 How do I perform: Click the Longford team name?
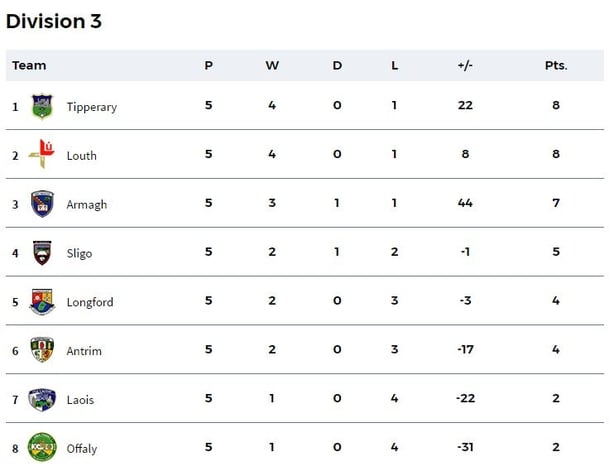click(90, 302)
